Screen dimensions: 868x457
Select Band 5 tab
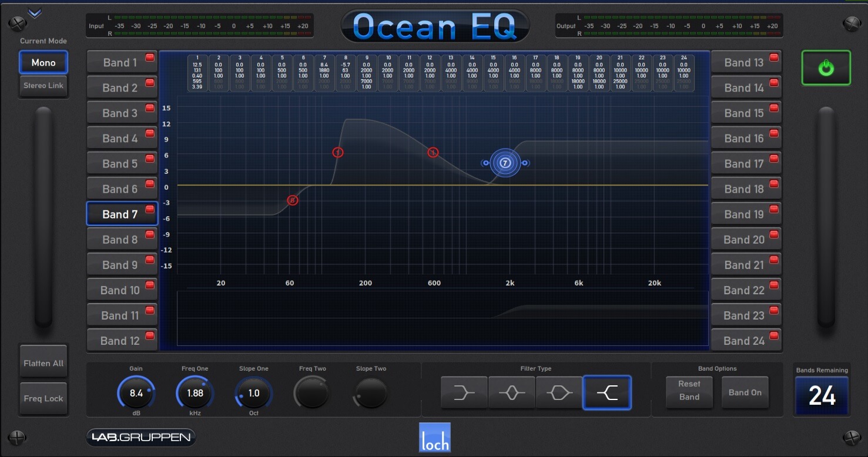click(122, 163)
